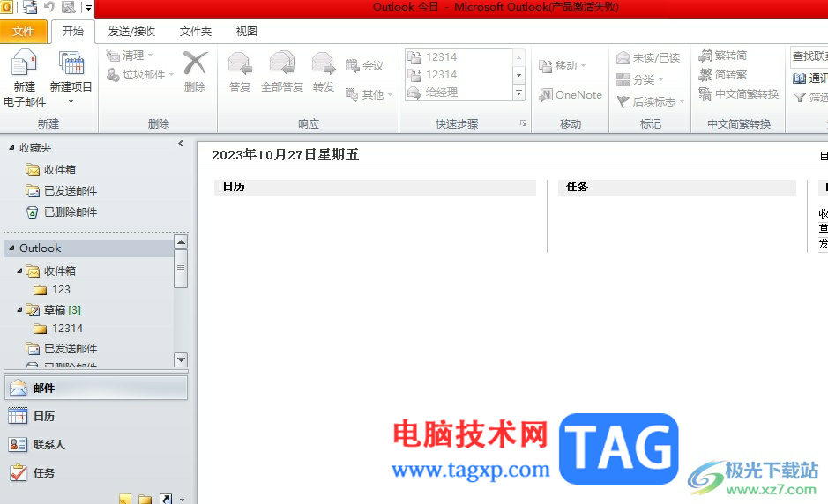
Task: Switch to 联系人 contacts view
Action: point(96,444)
